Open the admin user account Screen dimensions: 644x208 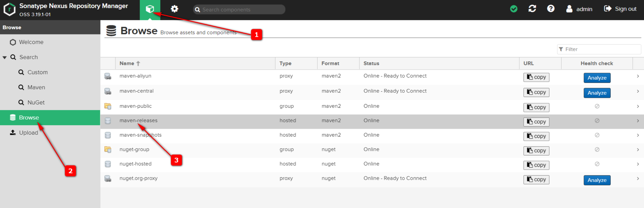[579, 9]
